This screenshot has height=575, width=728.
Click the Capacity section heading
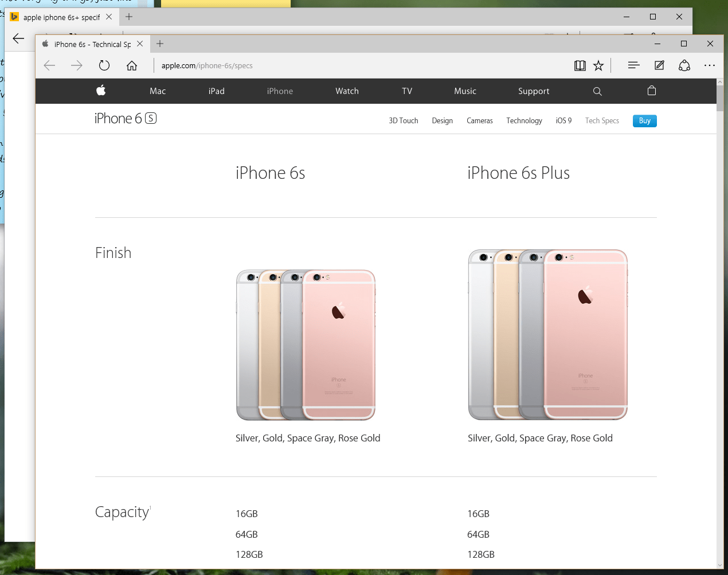click(123, 512)
